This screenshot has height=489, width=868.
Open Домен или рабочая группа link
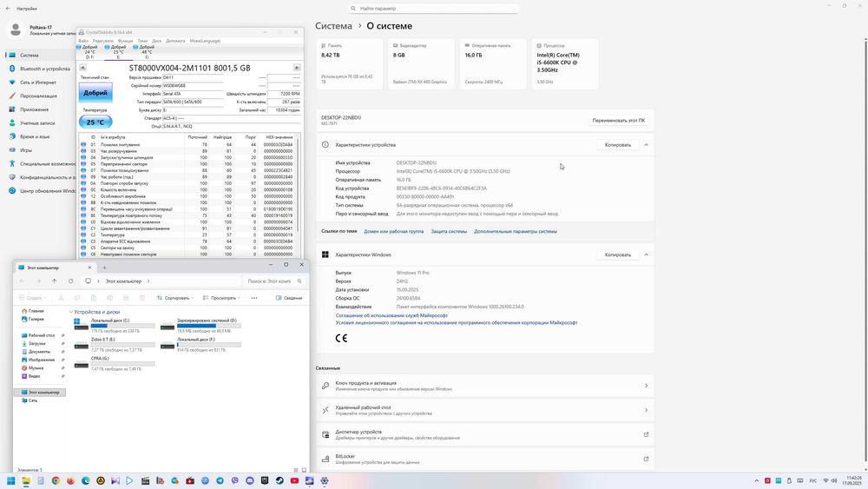(x=393, y=232)
